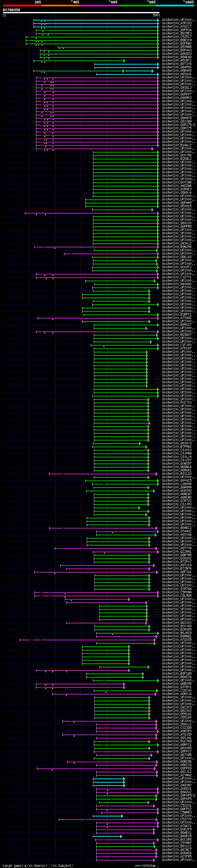Open hit UniRef100_B9IME3

point(177,33)
